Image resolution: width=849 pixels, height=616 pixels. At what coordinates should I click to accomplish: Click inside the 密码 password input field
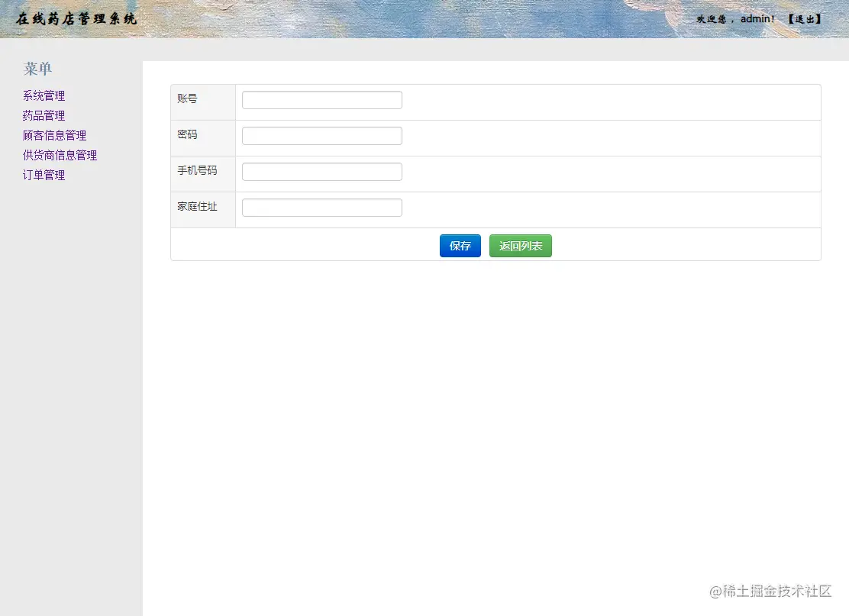coord(321,135)
